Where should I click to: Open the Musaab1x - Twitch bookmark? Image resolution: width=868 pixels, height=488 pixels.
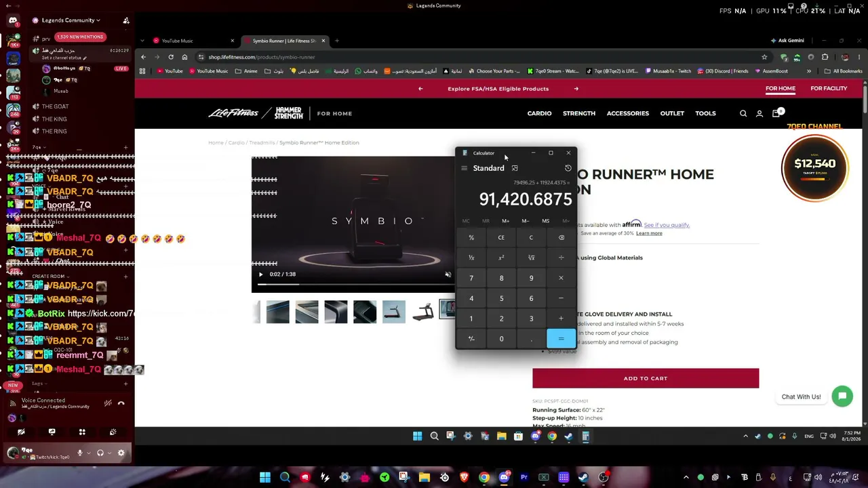(x=669, y=71)
